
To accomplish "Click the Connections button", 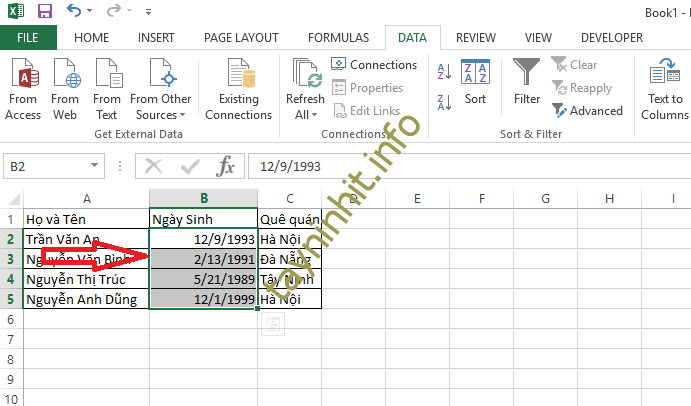I will pyautogui.click(x=374, y=65).
